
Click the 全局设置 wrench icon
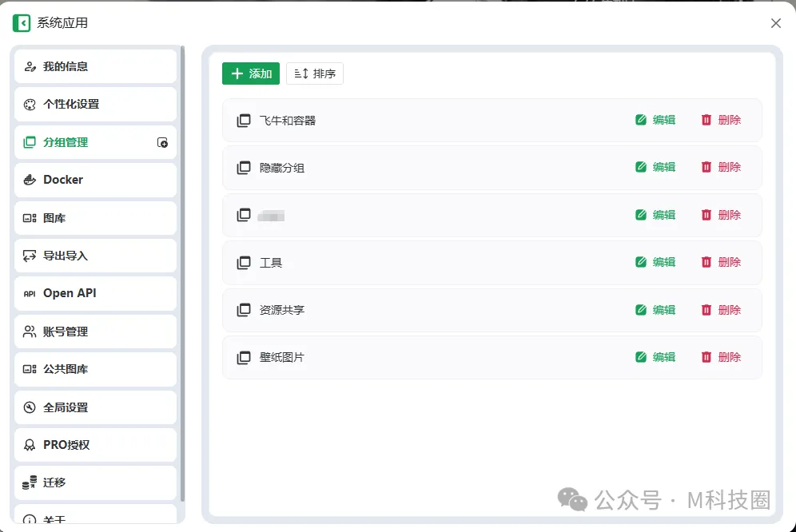(x=30, y=407)
